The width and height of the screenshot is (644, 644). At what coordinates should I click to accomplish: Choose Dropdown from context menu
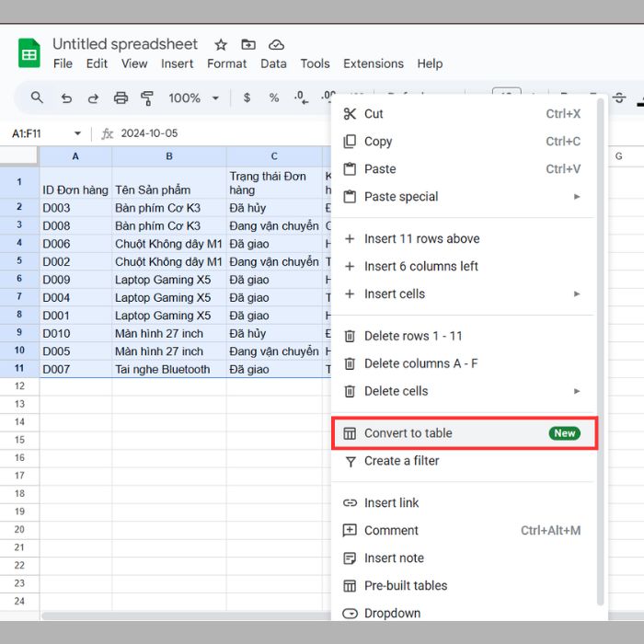coord(464,614)
